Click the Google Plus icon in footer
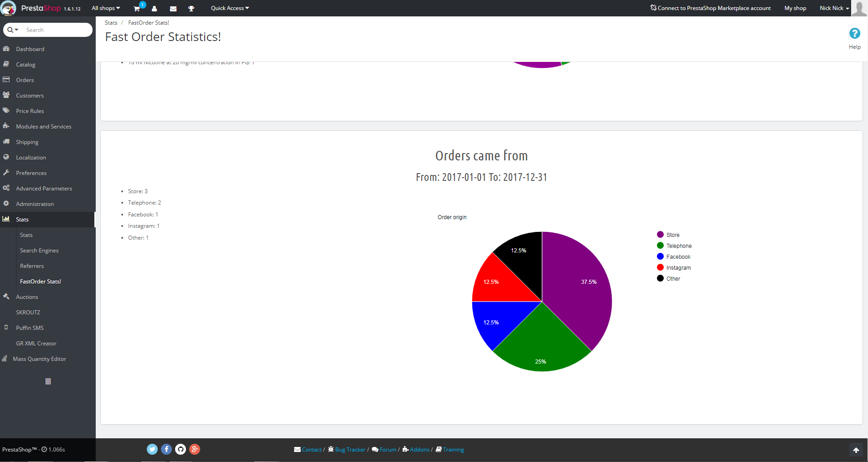 pos(195,449)
